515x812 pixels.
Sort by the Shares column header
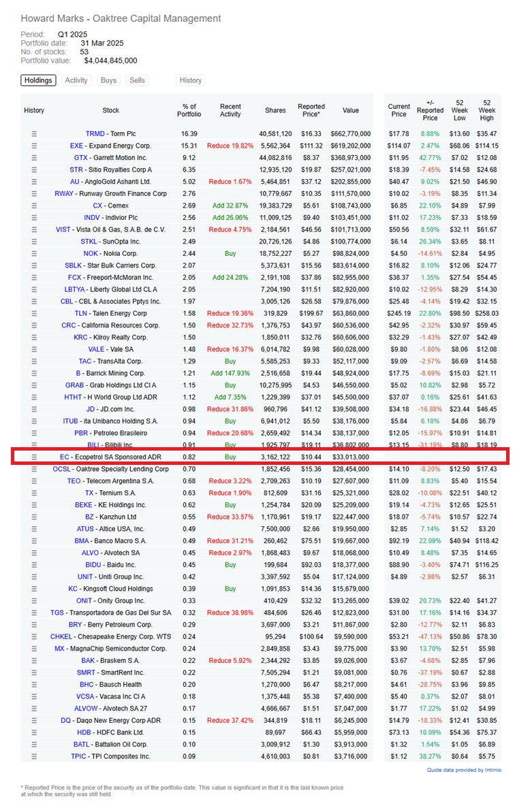point(275,110)
